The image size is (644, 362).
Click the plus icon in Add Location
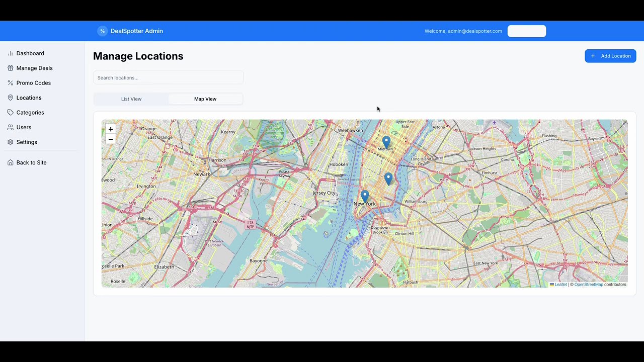pos(593,56)
